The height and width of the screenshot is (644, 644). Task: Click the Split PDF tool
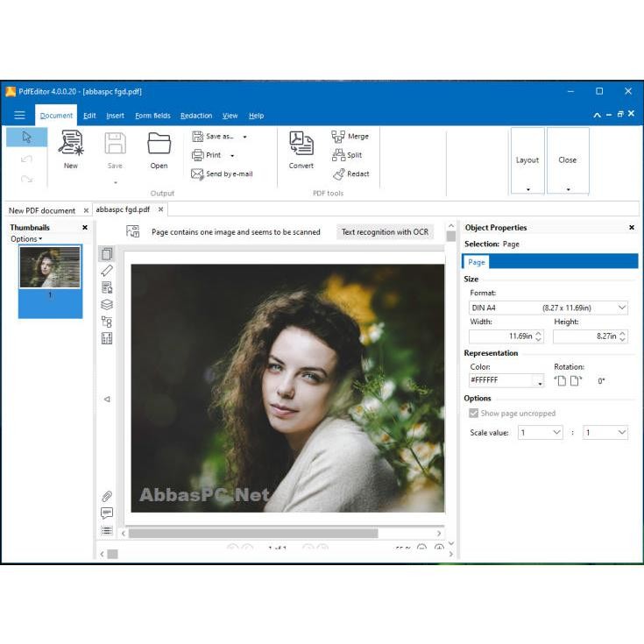347,155
